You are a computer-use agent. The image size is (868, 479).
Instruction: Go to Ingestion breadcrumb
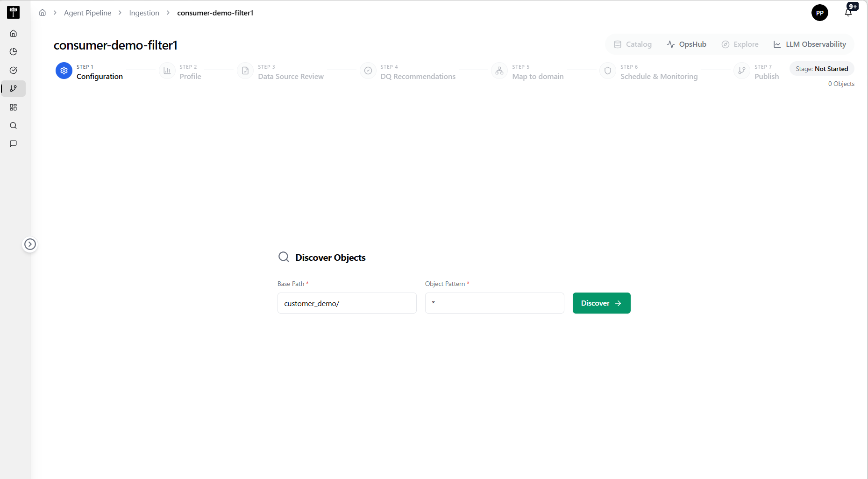tap(144, 13)
